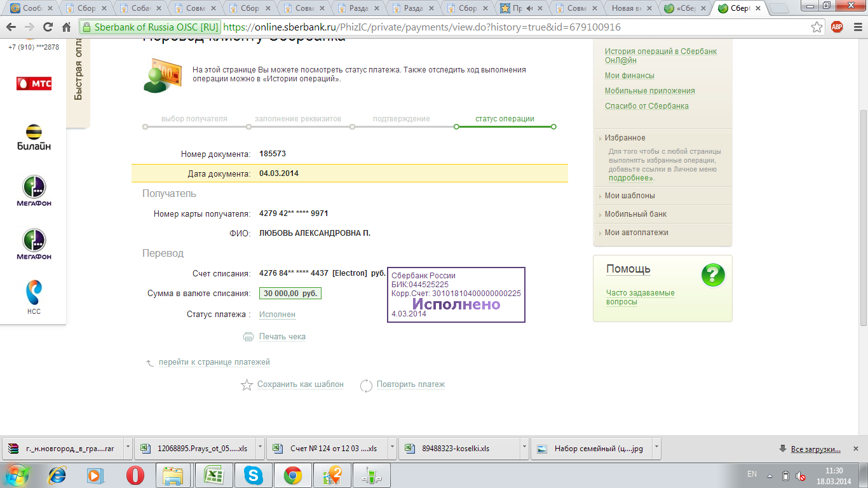Click the Печать чека link

pyautogui.click(x=282, y=337)
